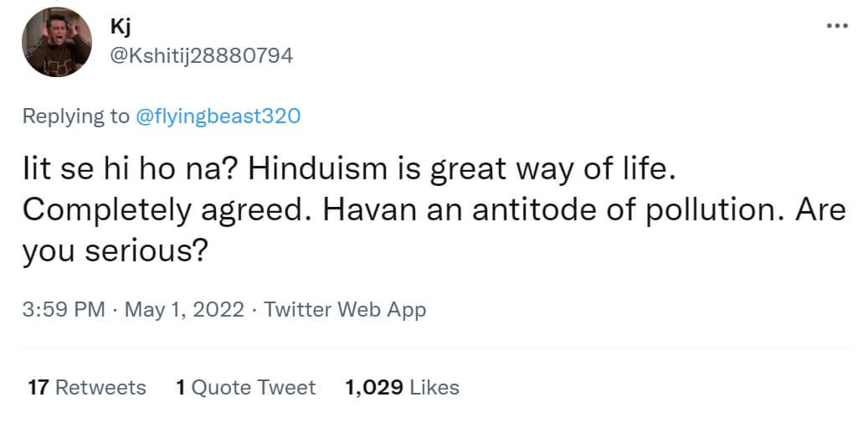Screen dimensions: 868x423
Task: View the 17 Retweets list
Action: pos(87,388)
